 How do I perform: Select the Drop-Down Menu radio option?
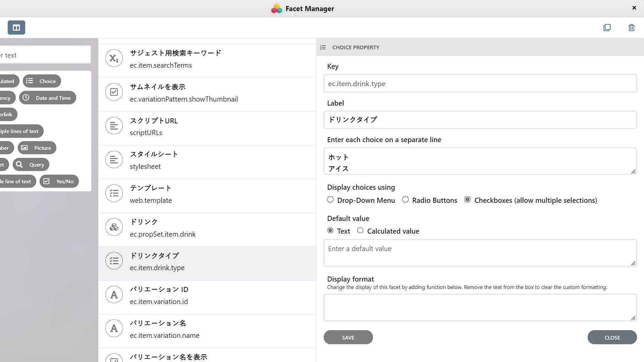pos(330,200)
